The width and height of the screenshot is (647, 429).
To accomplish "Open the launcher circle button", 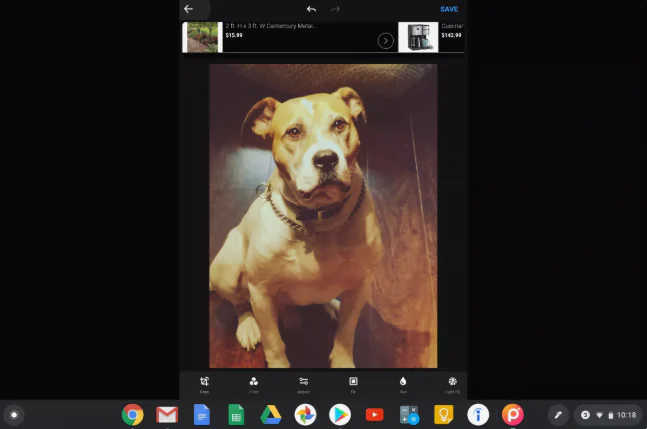I will [x=14, y=415].
